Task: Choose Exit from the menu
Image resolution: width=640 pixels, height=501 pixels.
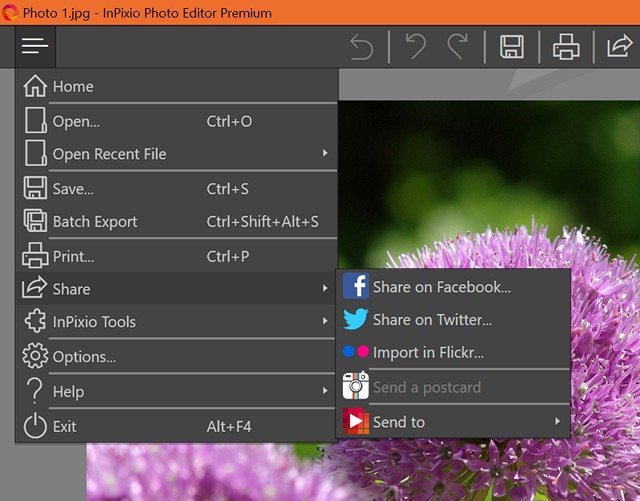Action: [x=176, y=426]
